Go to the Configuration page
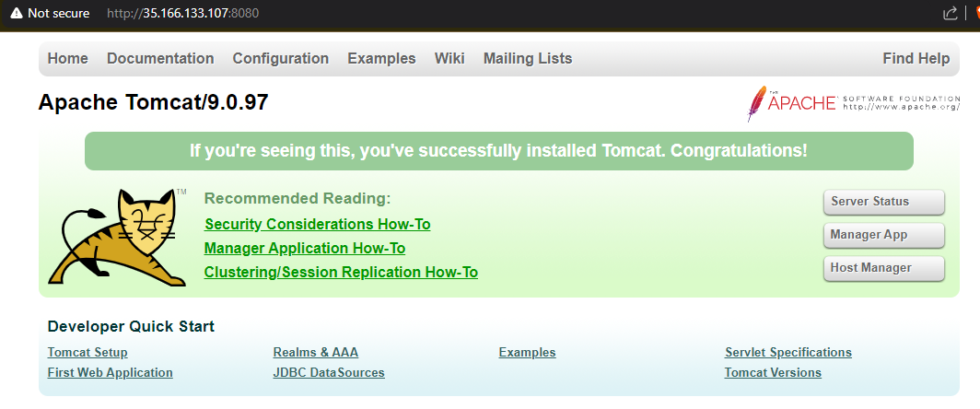This screenshot has height=409, width=980. point(280,59)
